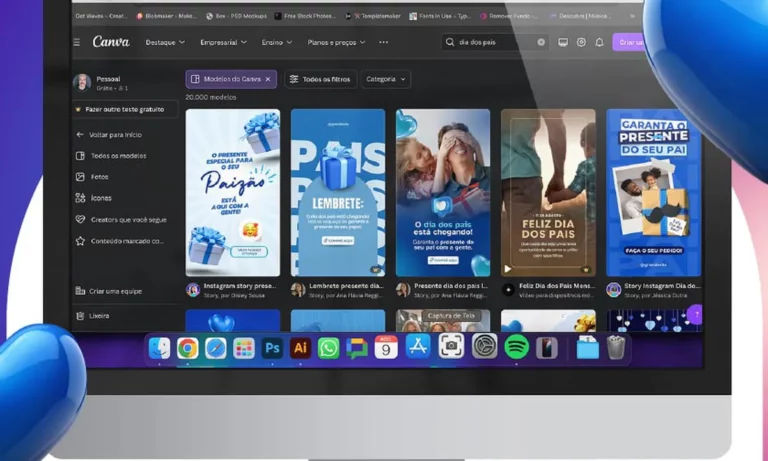The height and width of the screenshot is (461, 768).
Task: Open Blobmaker bookmark tab
Action: tap(168, 16)
